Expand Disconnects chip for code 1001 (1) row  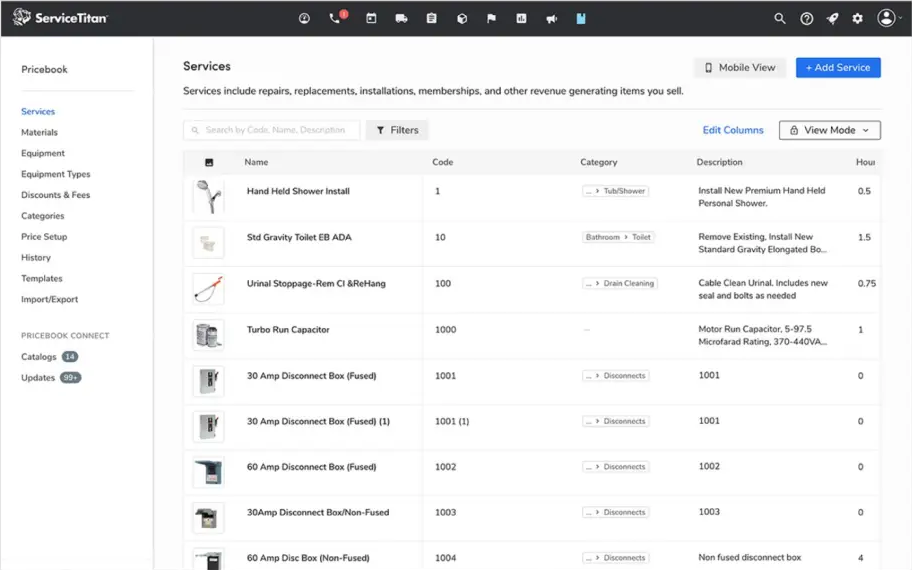615,421
